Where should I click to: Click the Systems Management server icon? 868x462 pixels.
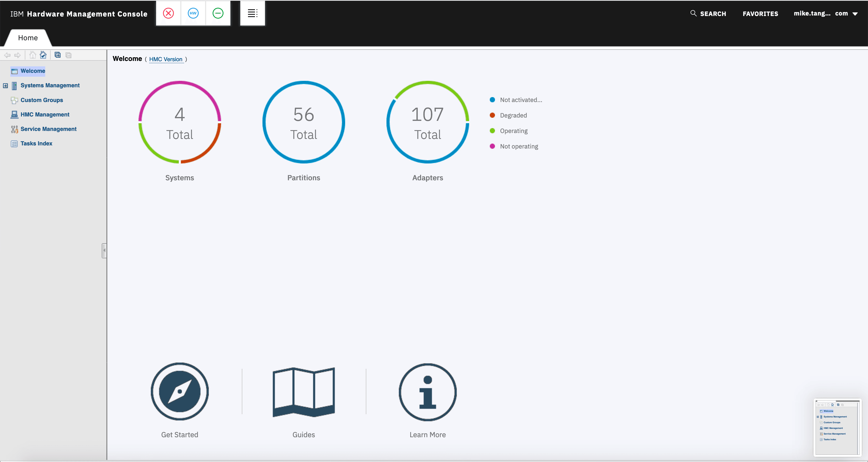click(14, 86)
